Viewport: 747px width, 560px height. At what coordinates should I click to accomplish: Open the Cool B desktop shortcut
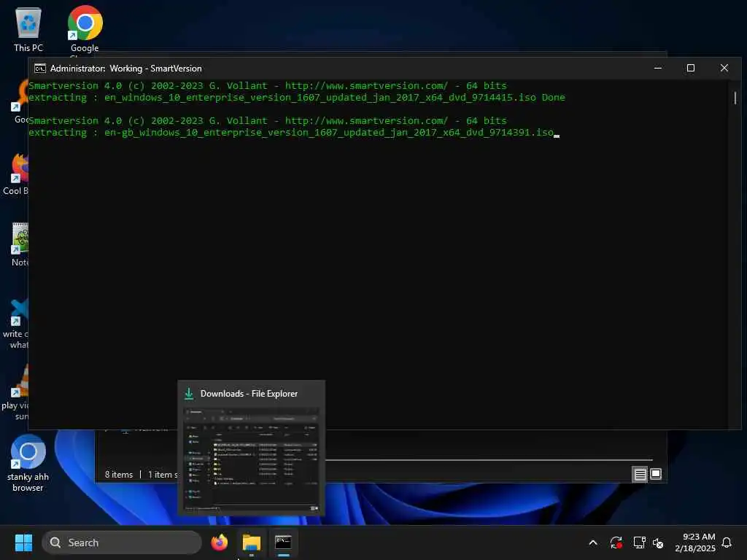pos(15,174)
